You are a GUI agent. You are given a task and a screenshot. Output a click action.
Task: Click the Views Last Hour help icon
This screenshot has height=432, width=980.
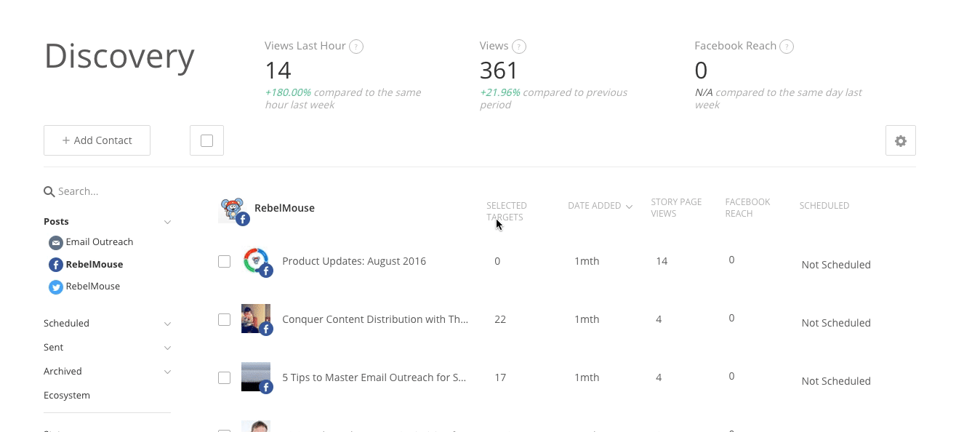pyautogui.click(x=356, y=47)
